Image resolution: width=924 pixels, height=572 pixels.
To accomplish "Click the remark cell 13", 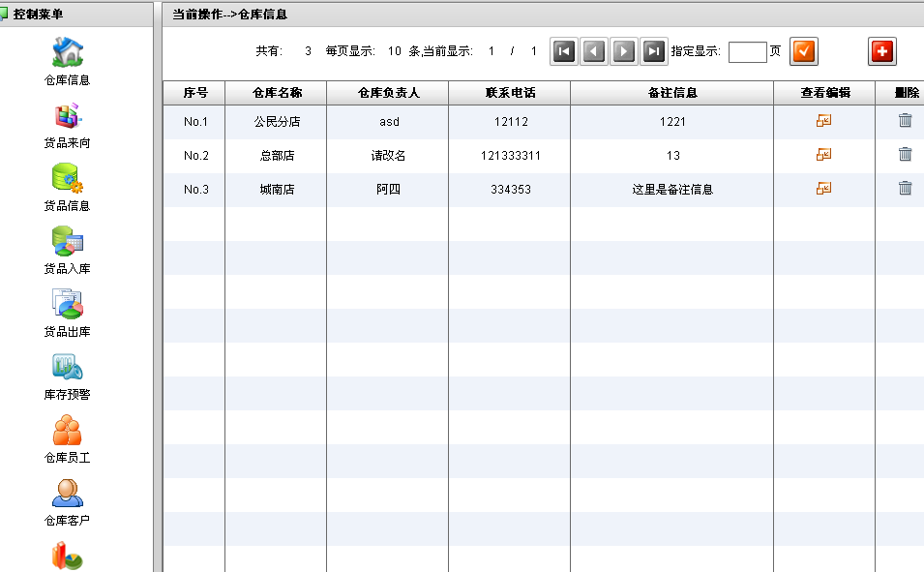I will click(x=672, y=156).
